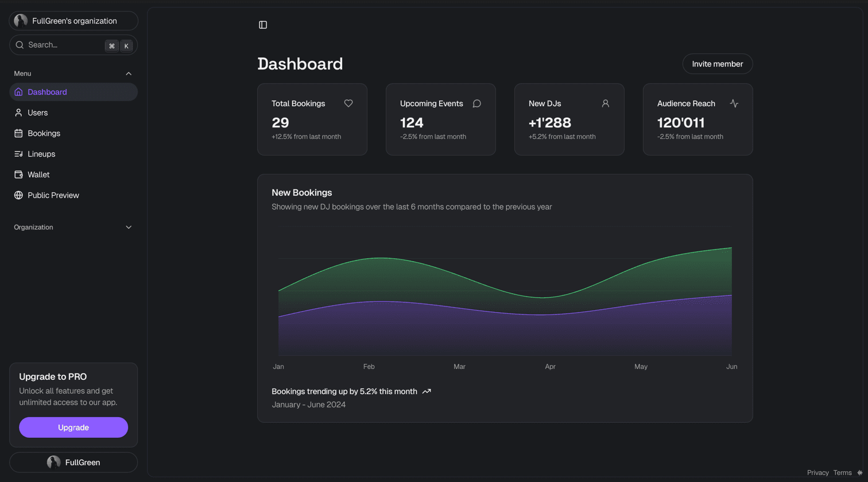Click the Jun point on the chart
868x482 pixels.
tap(731, 248)
